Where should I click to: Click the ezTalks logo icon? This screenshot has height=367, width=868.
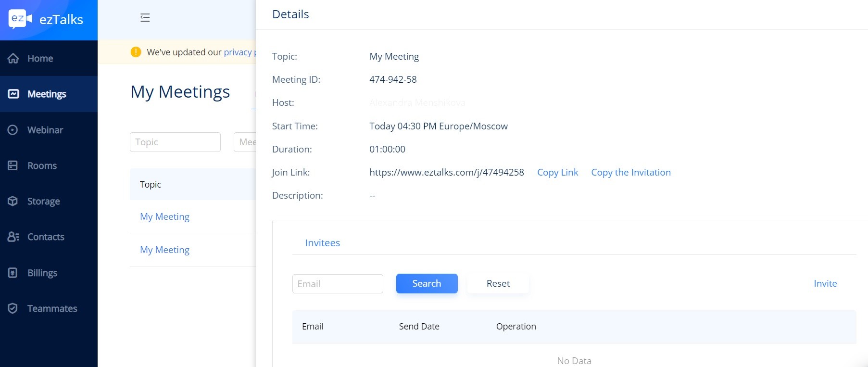(x=20, y=19)
